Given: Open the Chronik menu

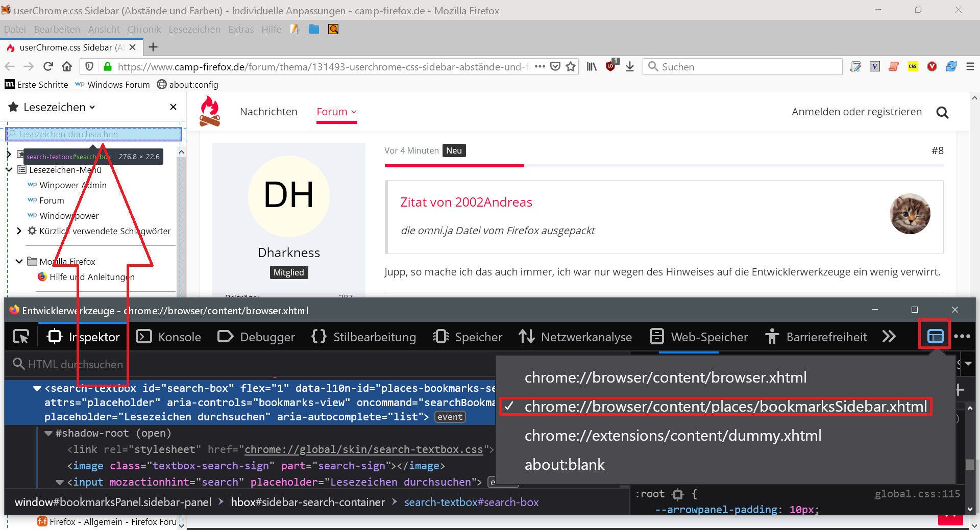Looking at the screenshot, I should tap(144, 30).
